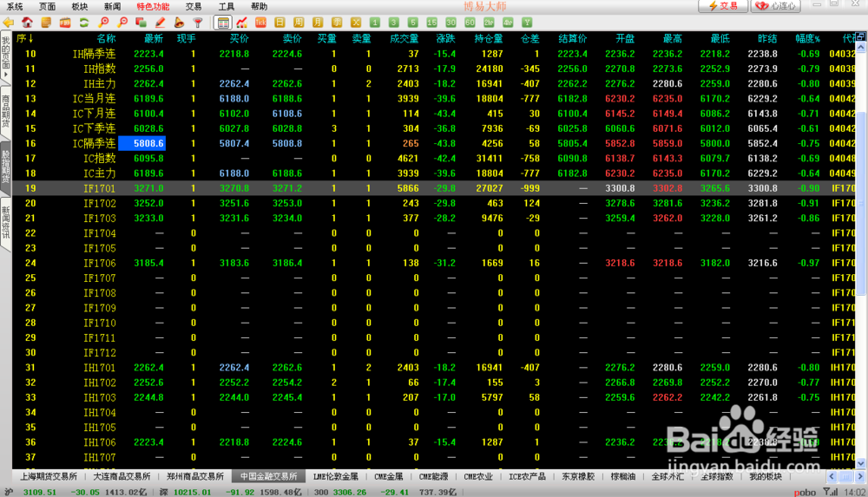Switch to LME伦敦金属 tab
The image size is (868, 497).
pos(335,476)
